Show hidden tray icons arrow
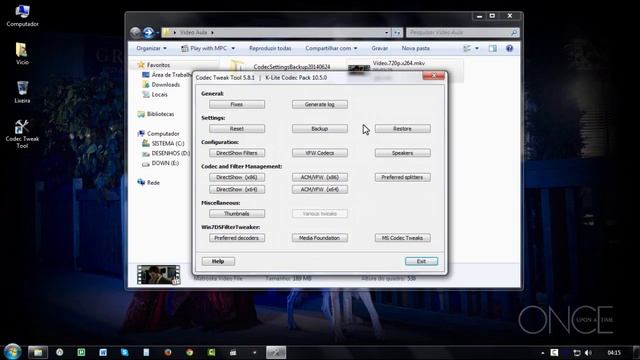The height and width of the screenshot is (360, 640). (542, 353)
